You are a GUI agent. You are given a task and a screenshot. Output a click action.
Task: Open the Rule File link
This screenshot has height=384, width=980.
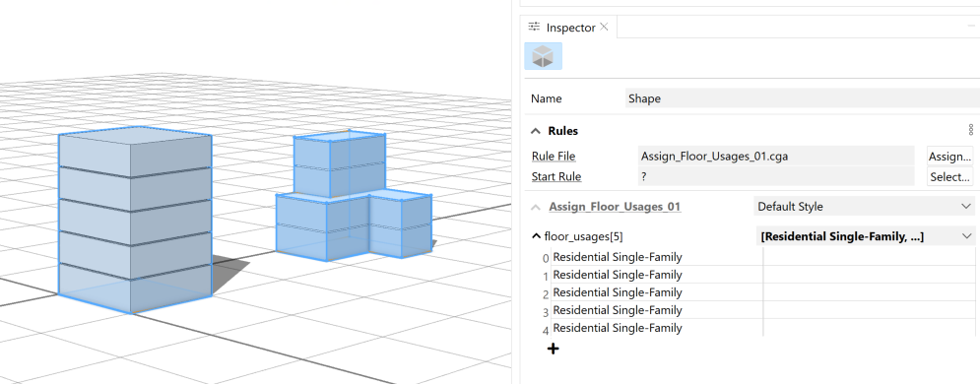coord(554,157)
